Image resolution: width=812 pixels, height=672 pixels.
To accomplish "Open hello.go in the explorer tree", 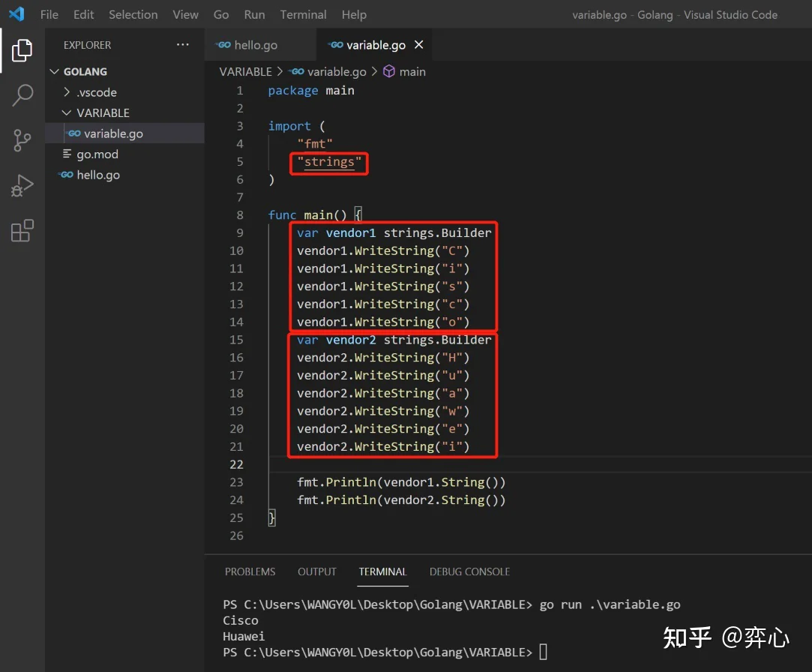I will tap(124, 175).
